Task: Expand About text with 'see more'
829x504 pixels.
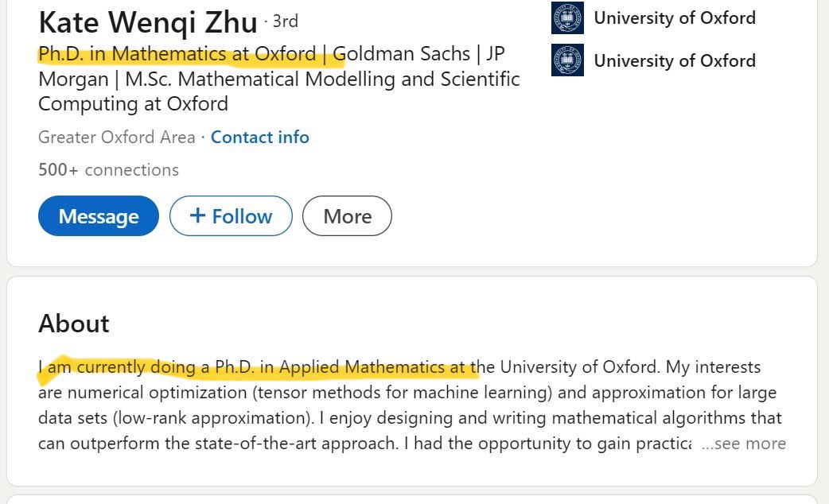Action: pyautogui.click(x=744, y=444)
